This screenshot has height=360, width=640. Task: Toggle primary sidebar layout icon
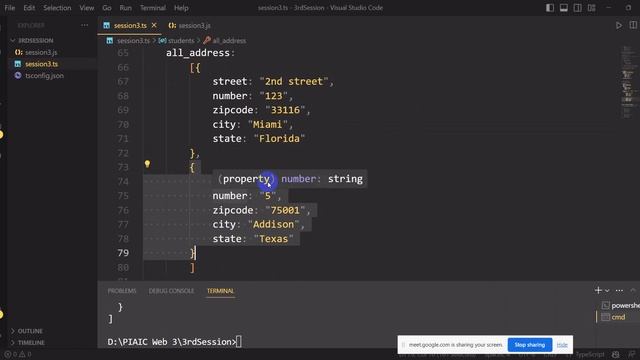tap(550, 8)
